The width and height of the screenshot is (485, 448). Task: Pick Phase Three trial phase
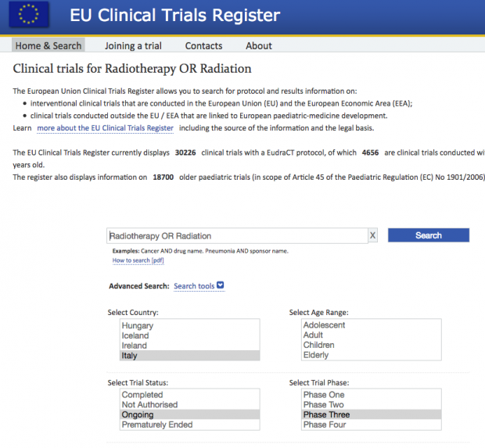pyautogui.click(x=371, y=414)
